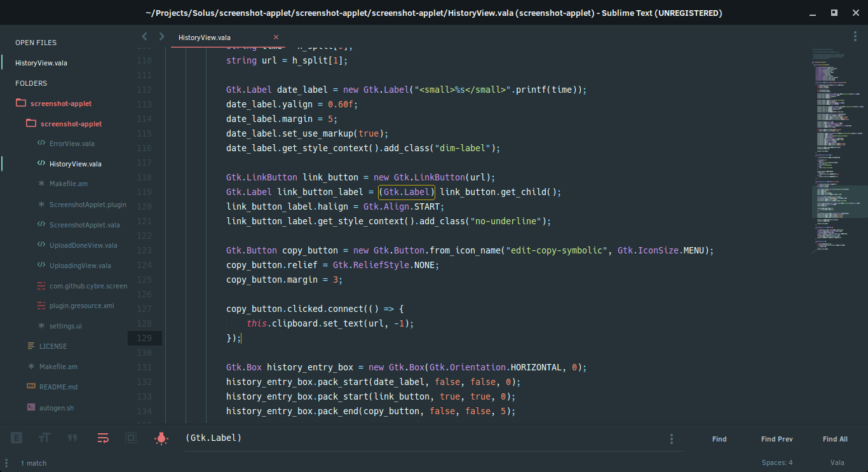Viewport: 868px width, 472px height.
Task: Collapse top-level screenshot-applet folder
Action: point(21,103)
